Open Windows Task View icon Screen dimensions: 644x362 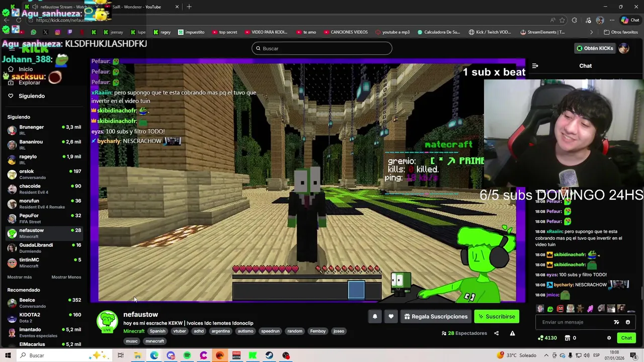121,355
